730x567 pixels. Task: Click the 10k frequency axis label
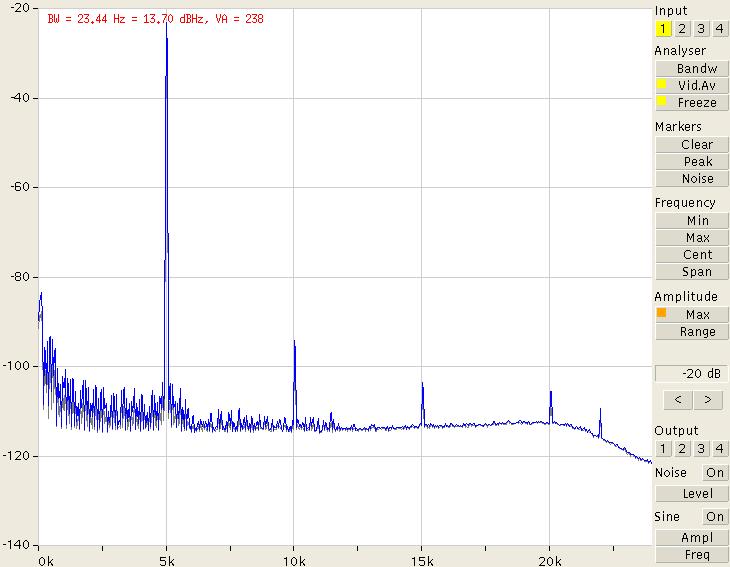[294, 561]
